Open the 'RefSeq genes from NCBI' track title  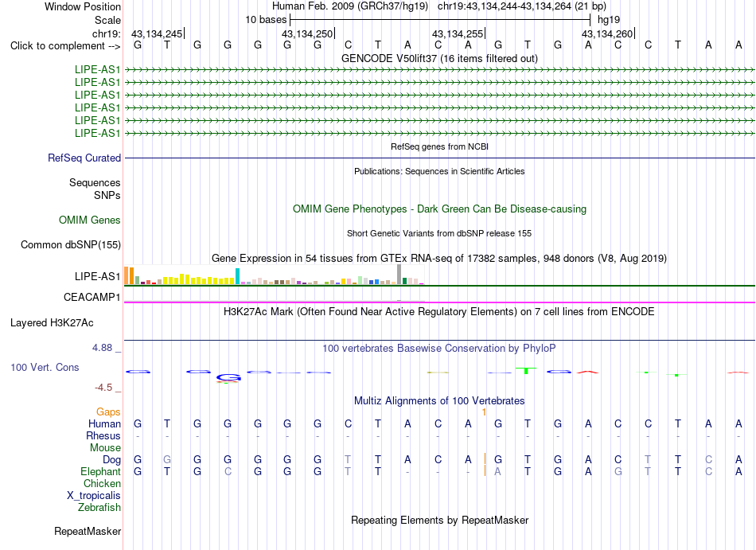(439, 146)
